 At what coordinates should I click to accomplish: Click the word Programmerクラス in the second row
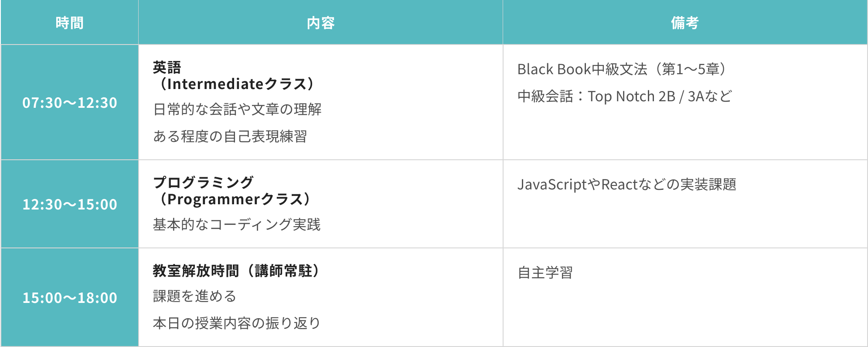coord(235,199)
